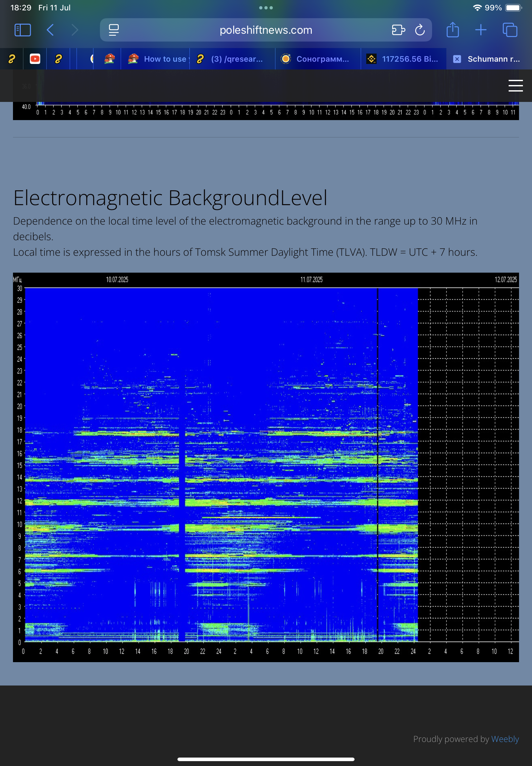
Task: Open the page menu icon in address bar
Action: [x=114, y=30]
